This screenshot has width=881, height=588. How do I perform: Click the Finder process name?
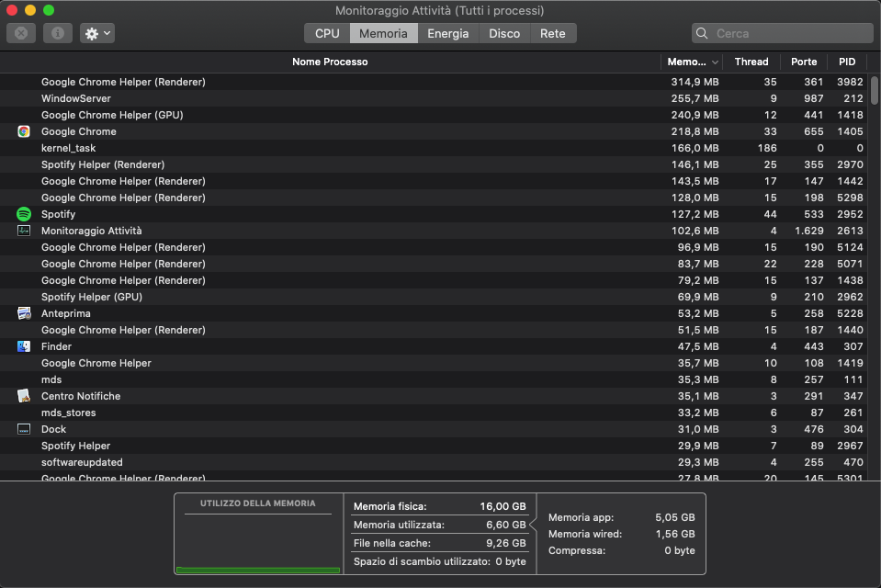56,346
